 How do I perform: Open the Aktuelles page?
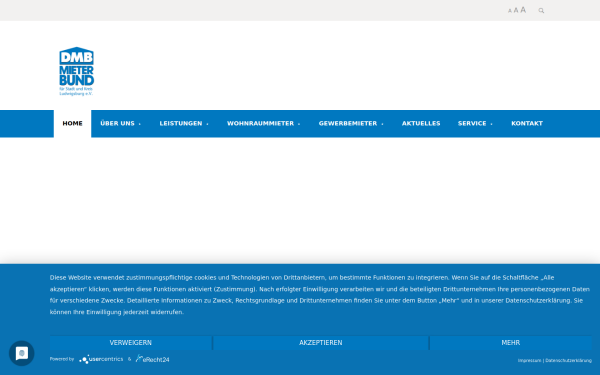click(421, 124)
